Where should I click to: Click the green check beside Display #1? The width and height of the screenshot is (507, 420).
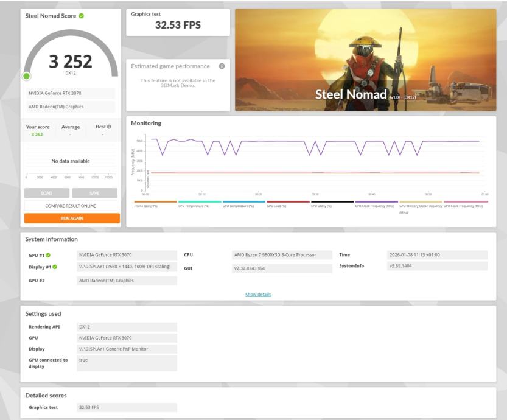point(55,267)
